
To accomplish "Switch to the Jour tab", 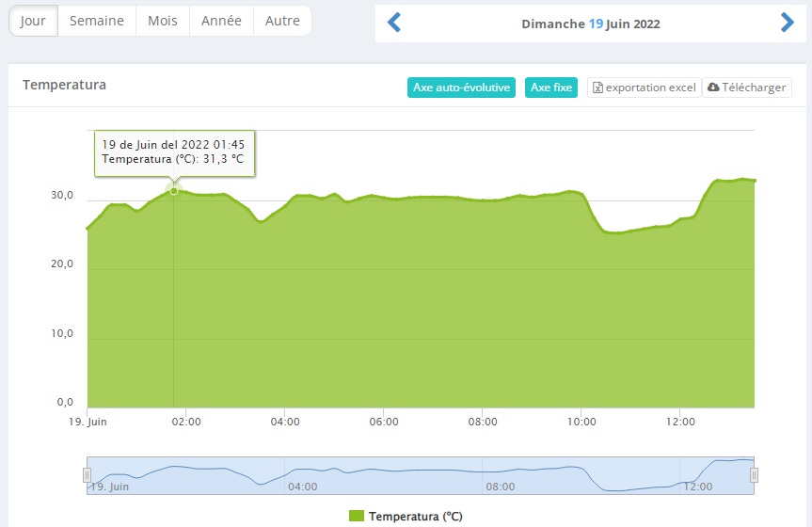I will click(33, 21).
